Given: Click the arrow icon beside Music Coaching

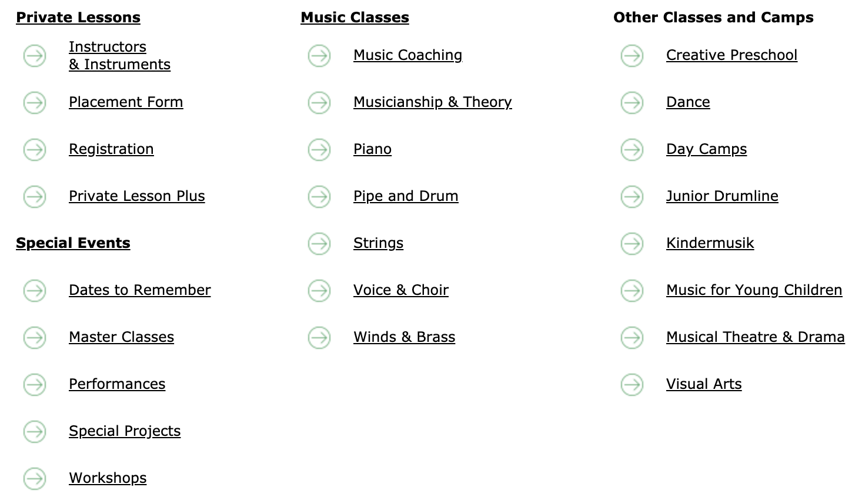Looking at the screenshot, I should coord(319,56).
